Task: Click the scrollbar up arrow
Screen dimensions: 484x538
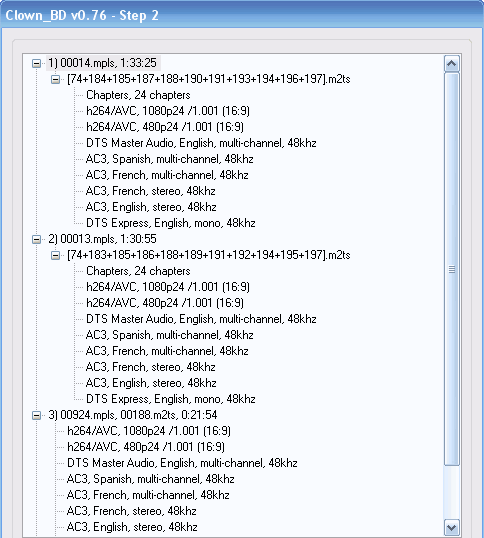Action: point(452,63)
